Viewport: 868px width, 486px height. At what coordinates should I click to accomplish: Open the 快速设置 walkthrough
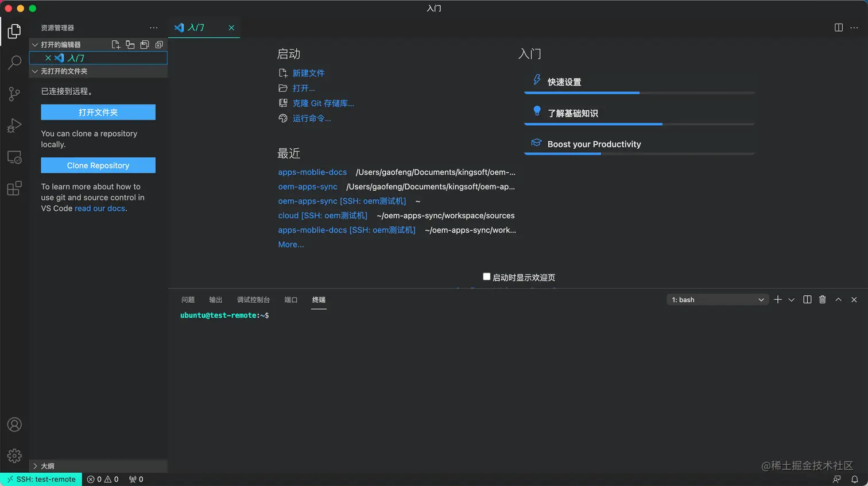(640, 82)
